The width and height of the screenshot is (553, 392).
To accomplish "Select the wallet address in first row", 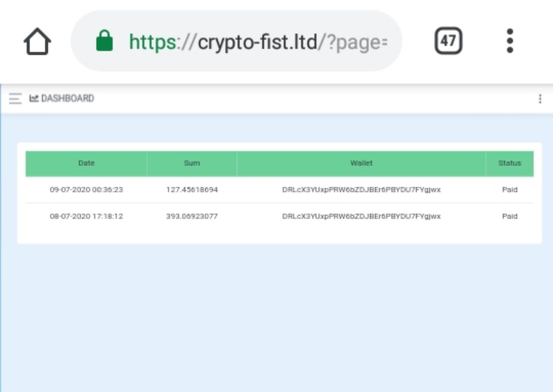I will click(361, 190).
